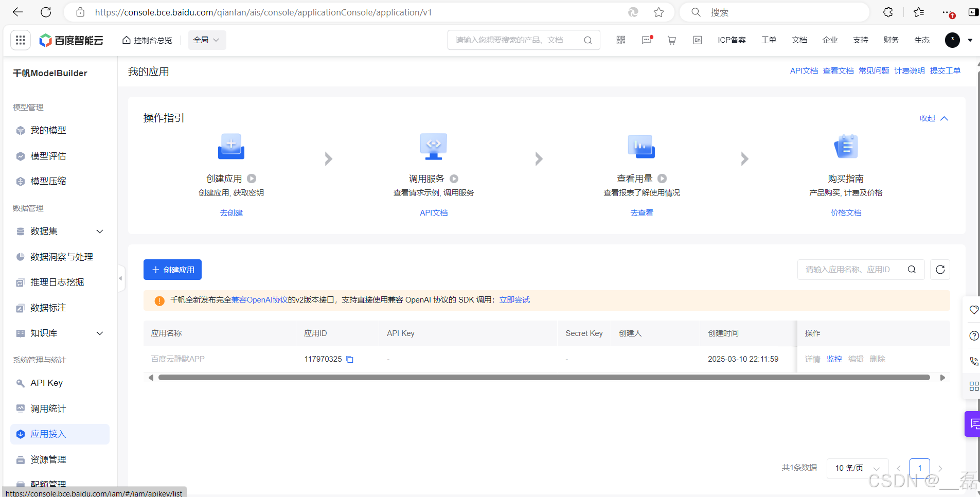Open the product grid menu icon
The width and height of the screenshot is (980, 497).
[x=21, y=40]
